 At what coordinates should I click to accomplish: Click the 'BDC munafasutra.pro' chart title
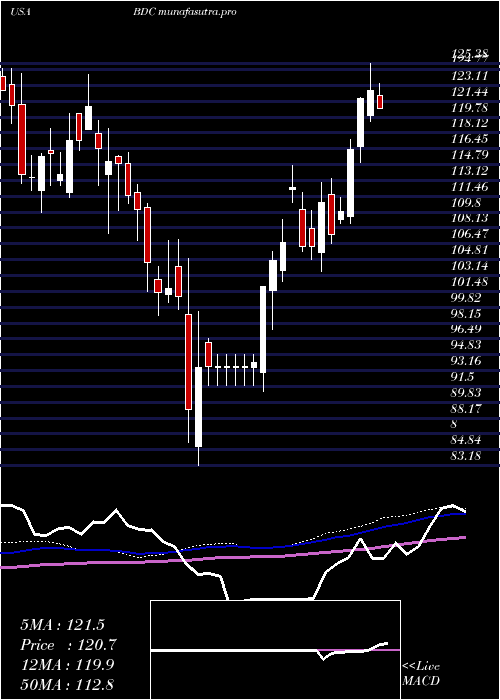184,12
